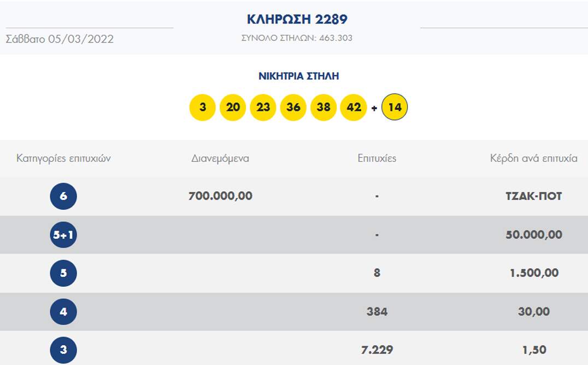Select the blue category 3 circle
Image resolution: width=588 pixels, height=365 pixels.
(63, 350)
